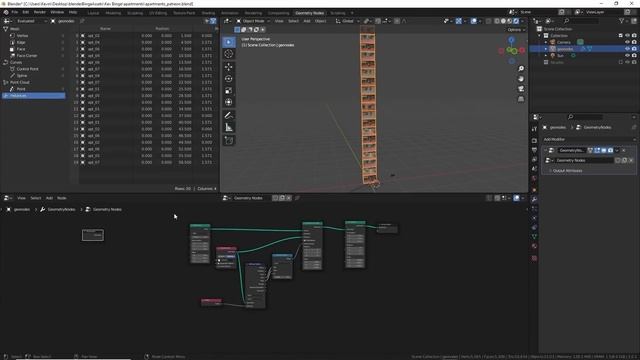Open the Modifiers wrench properties tab

click(534, 199)
